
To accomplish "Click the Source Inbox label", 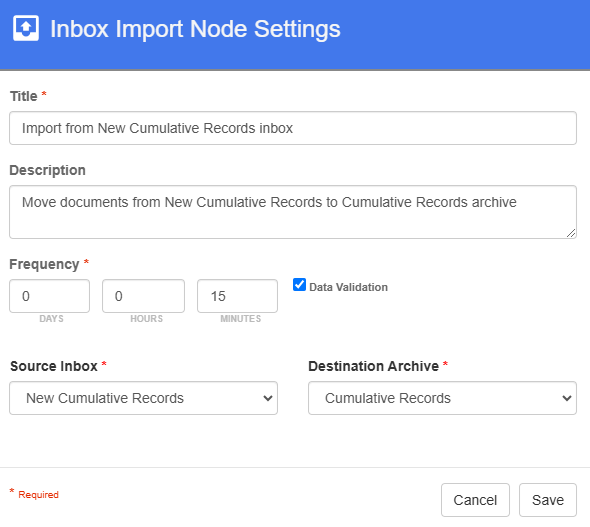I will pyautogui.click(x=54, y=366).
